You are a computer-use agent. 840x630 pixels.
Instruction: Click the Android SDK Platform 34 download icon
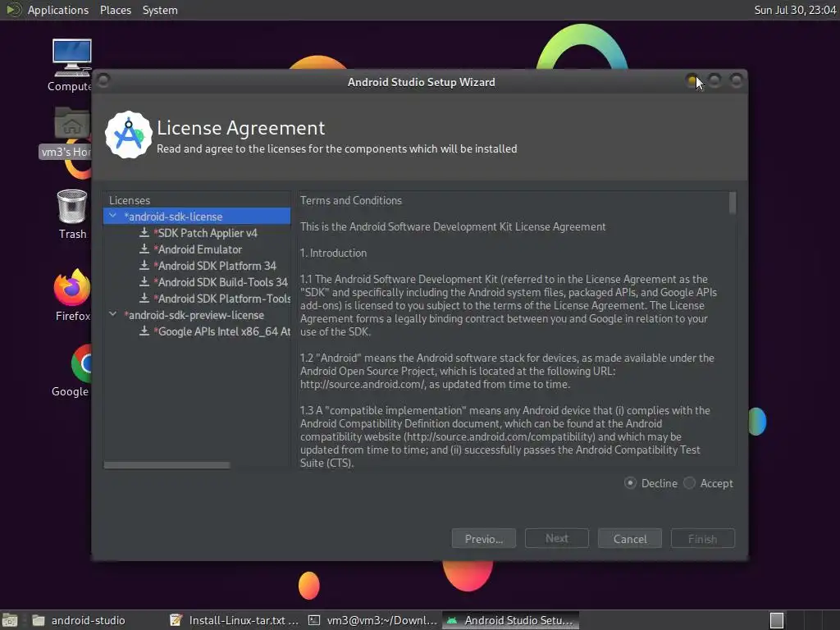click(x=144, y=266)
